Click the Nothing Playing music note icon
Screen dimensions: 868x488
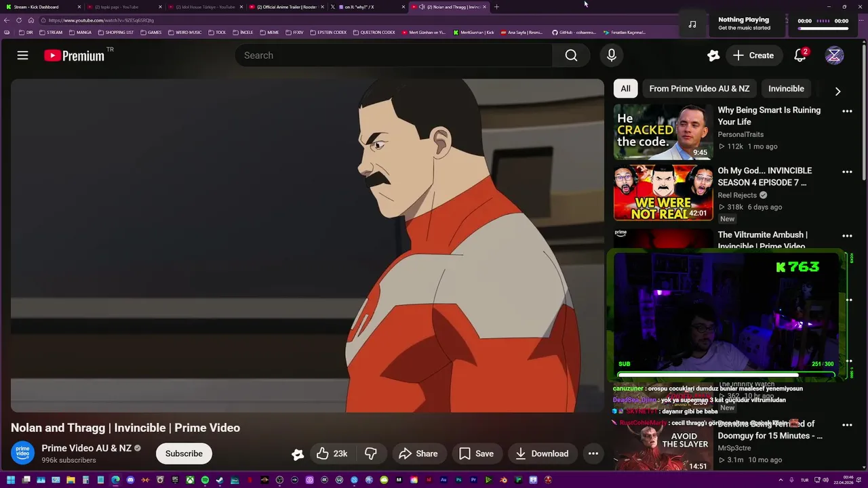point(692,24)
